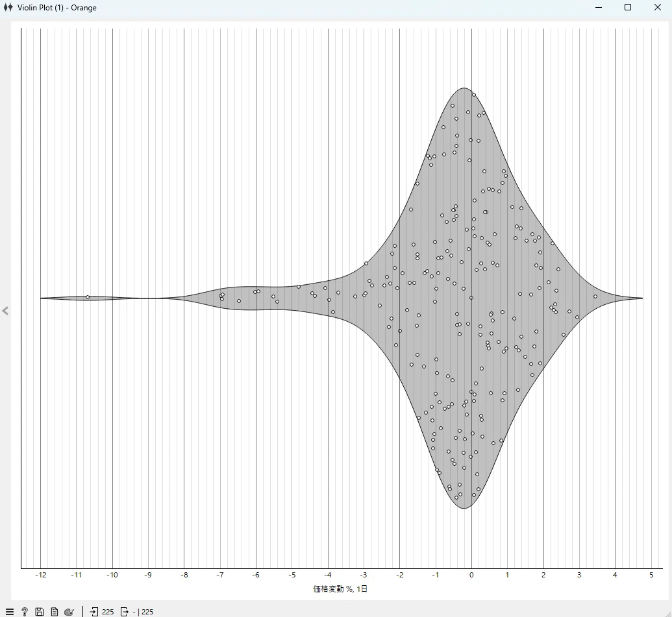Maximize the Violin Plot window
The height and width of the screenshot is (617, 672).
coord(628,7)
